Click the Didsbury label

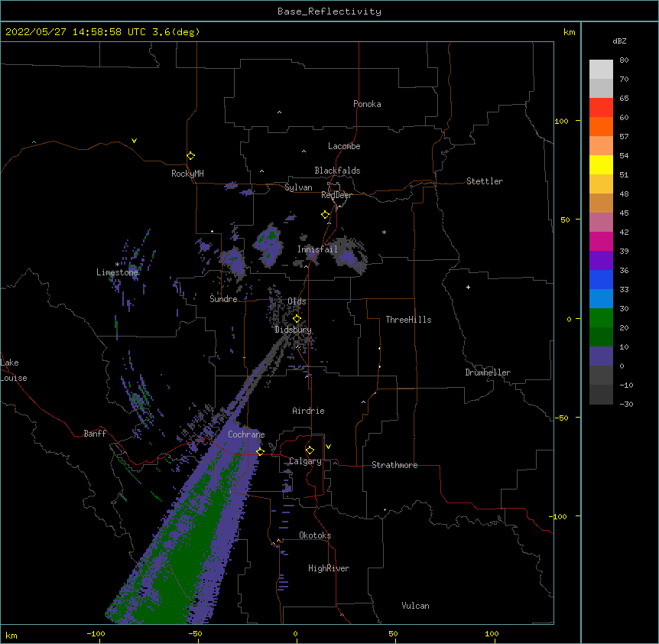(293, 330)
